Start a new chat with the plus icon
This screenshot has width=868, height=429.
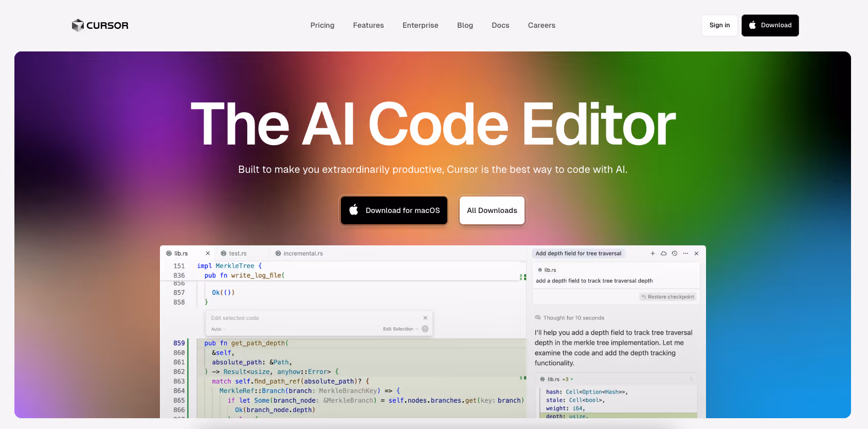pyautogui.click(x=653, y=254)
